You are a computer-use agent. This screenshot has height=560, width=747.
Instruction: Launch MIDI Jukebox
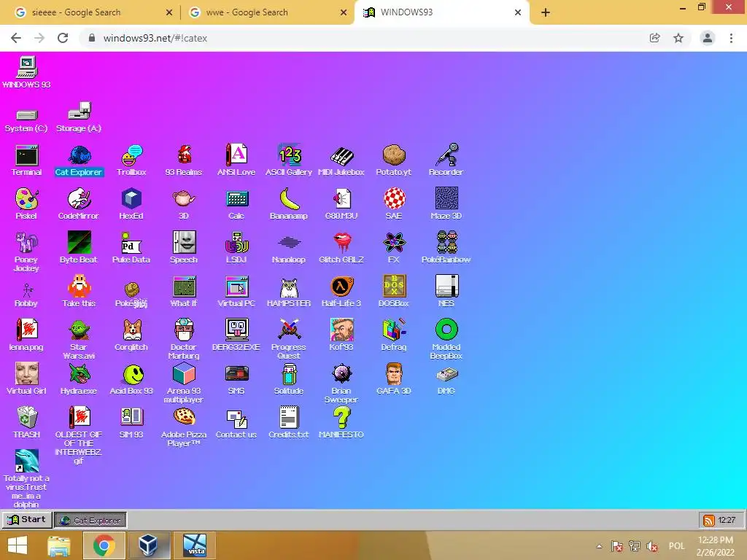point(341,160)
